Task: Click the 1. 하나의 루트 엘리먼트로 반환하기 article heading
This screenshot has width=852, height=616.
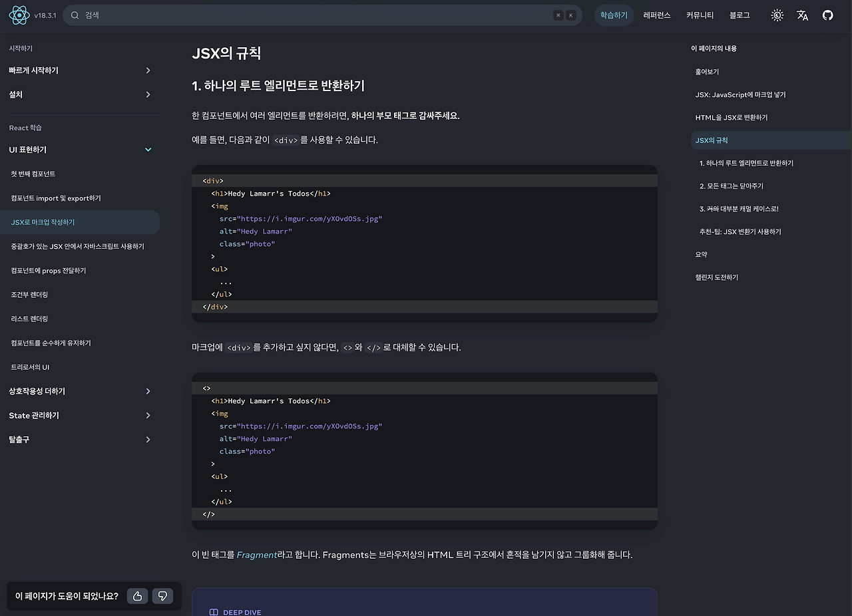Action: point(278,86)
